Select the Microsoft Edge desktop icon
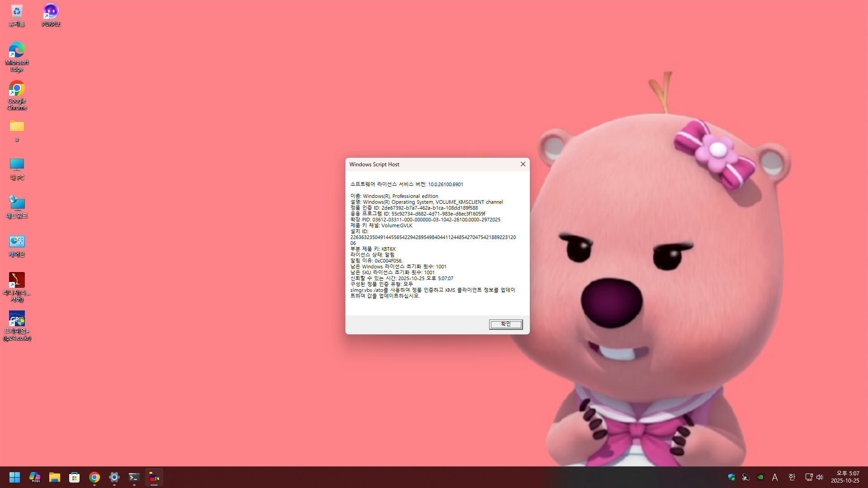The width and height of the screenshot is (868, 488). 17,56
